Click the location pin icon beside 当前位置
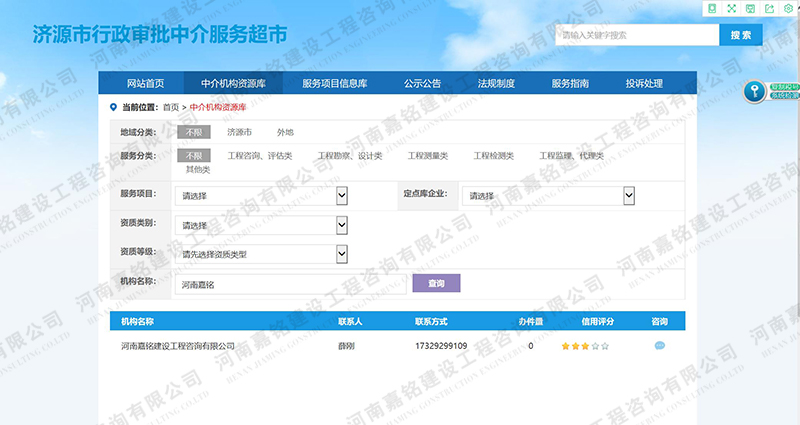Viewport: 800px width, 425px height. [x=113, y=107]
